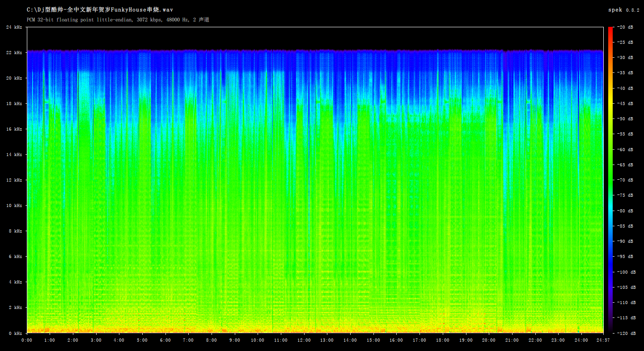
Task: Click the 4:00 time axis label
Action: point(119,340)
